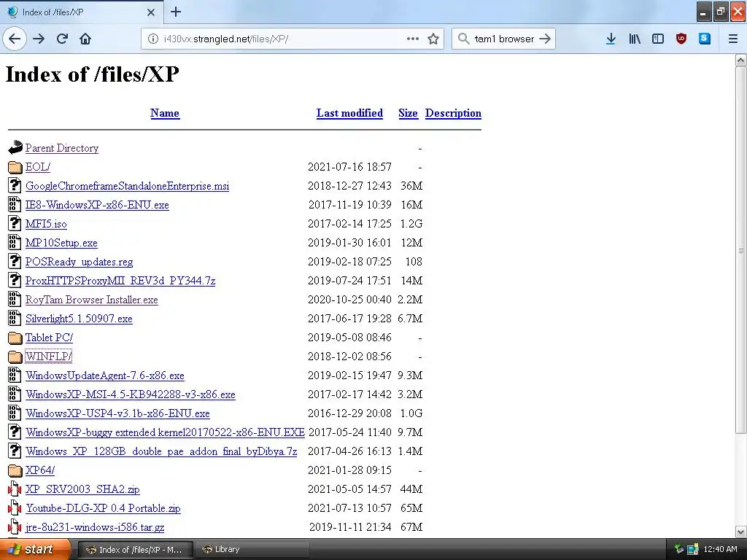Go back to the previous page
Viewport: 747px width, 560px height.
pyautogui.click(x=15, y=39)
